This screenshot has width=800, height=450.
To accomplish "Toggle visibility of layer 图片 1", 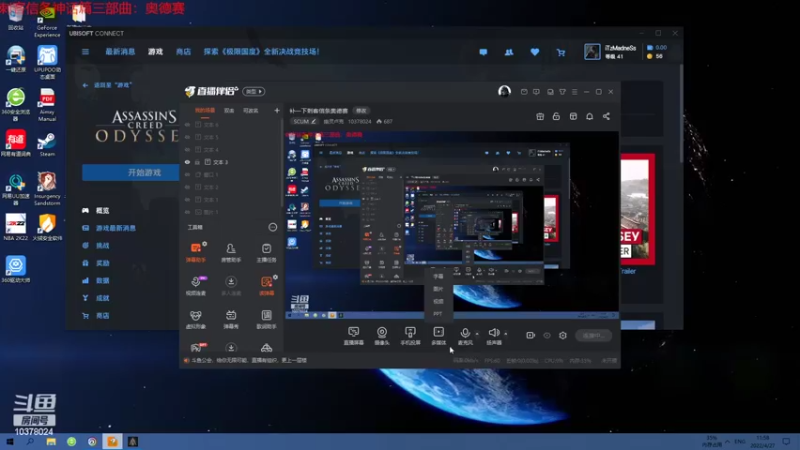I will (187, 212).
